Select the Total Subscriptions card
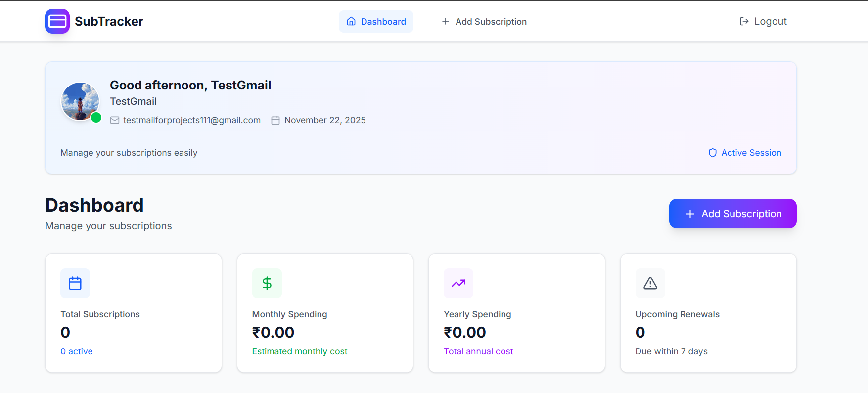The height and width of the screenshot is (393, 868). (134, 313)
